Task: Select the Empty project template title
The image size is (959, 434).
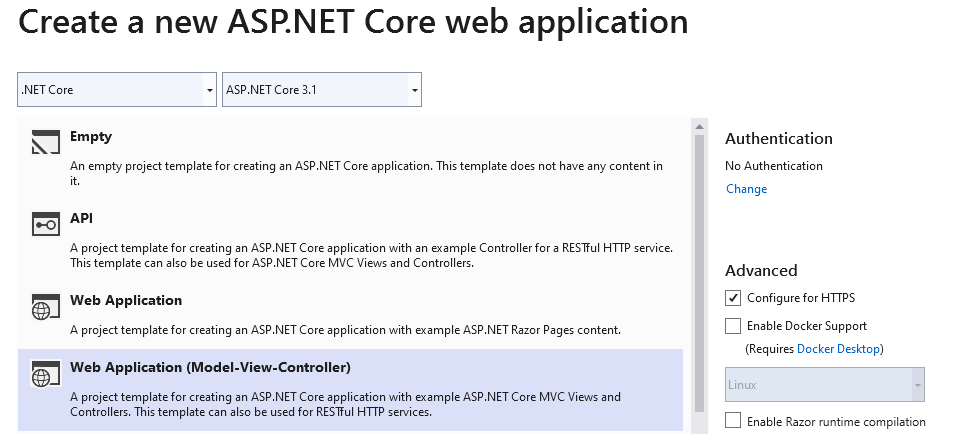Action: (x=91, y=136)
